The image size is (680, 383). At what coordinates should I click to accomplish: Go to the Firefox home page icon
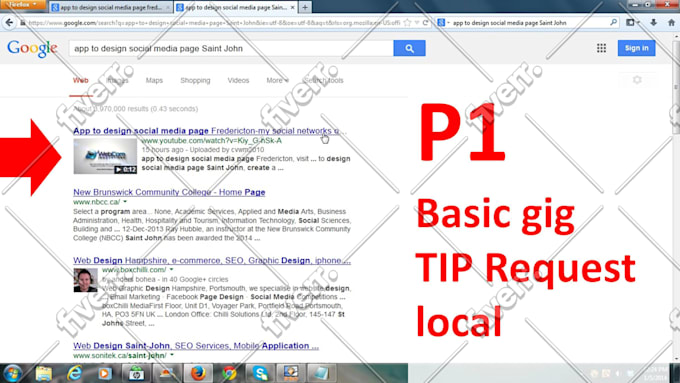671,22
